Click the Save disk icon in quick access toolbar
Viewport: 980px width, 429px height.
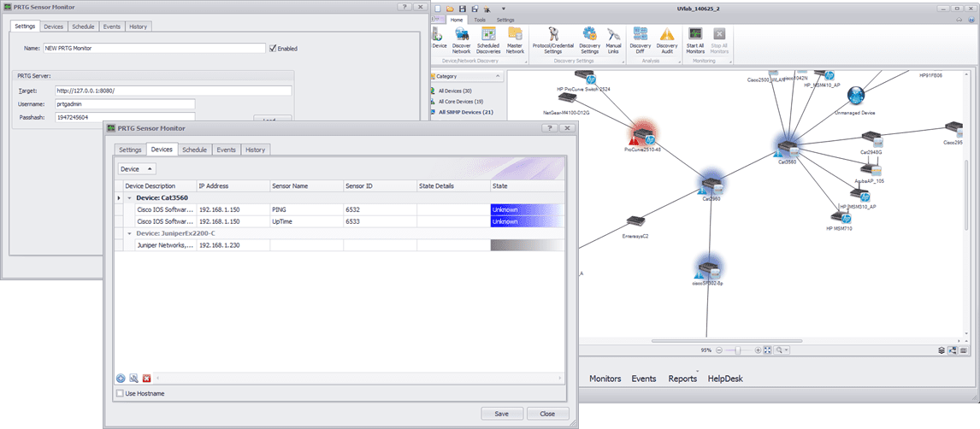pyautogui.click(x=462, y=9)
